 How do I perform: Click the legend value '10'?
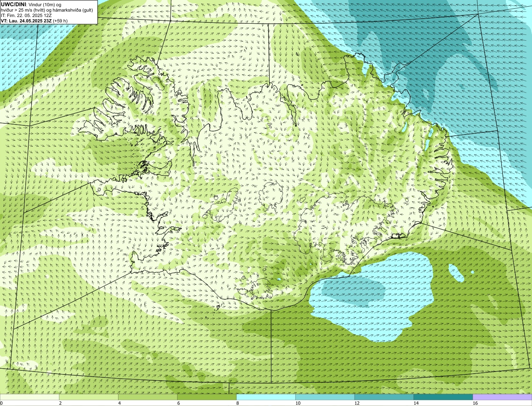(298, 403)
